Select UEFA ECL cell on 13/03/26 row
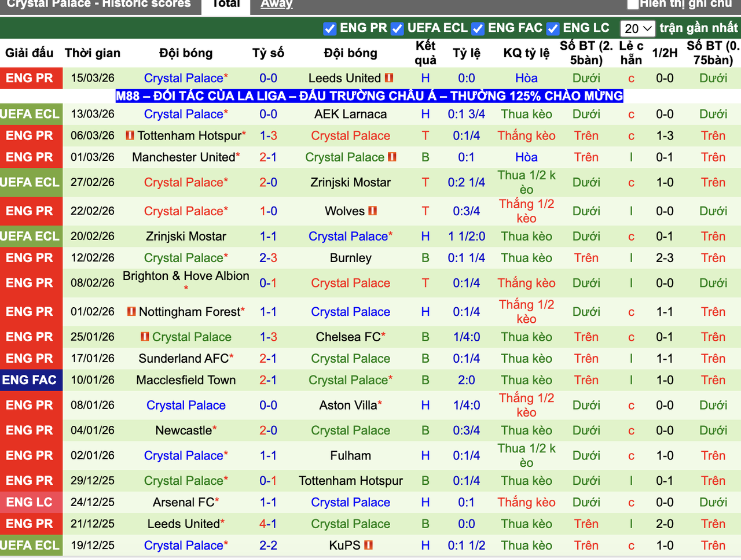 click(31, 114)
